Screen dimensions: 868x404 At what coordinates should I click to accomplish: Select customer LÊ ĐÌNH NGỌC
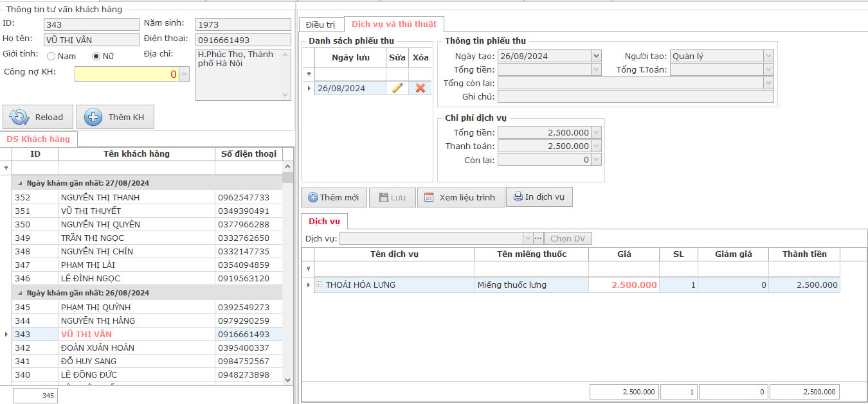[91, 278]
